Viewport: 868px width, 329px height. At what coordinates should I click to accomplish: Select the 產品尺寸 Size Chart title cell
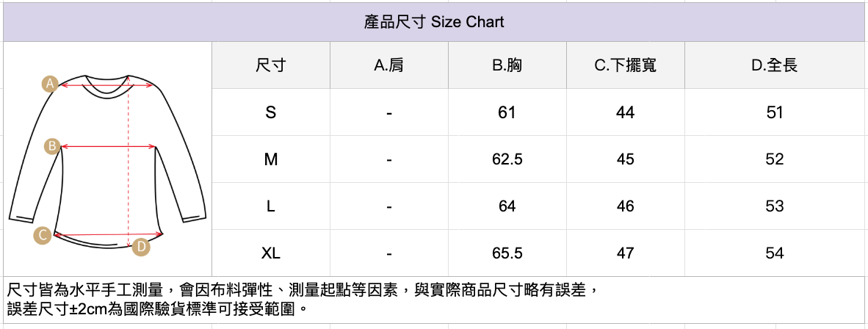pos(434,22)
